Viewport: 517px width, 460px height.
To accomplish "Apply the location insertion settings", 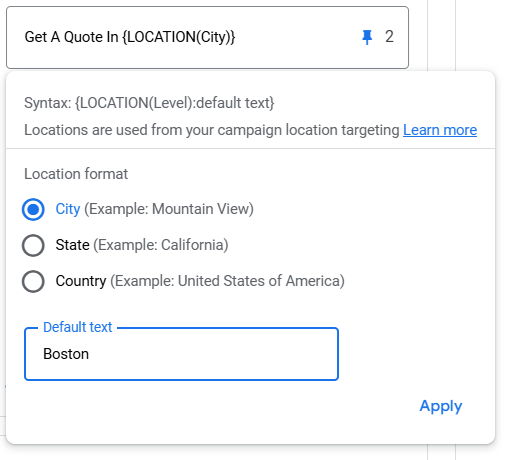I will point(440,406).
